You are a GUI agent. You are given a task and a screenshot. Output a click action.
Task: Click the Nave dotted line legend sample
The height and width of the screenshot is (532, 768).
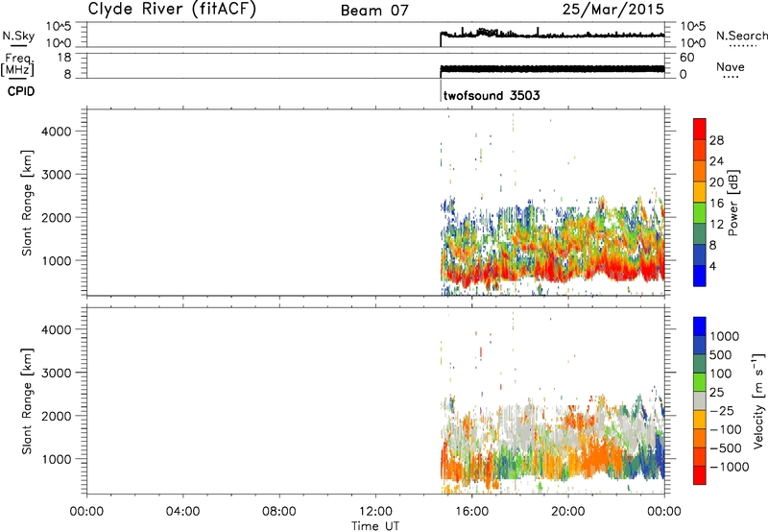coord(731,78)
